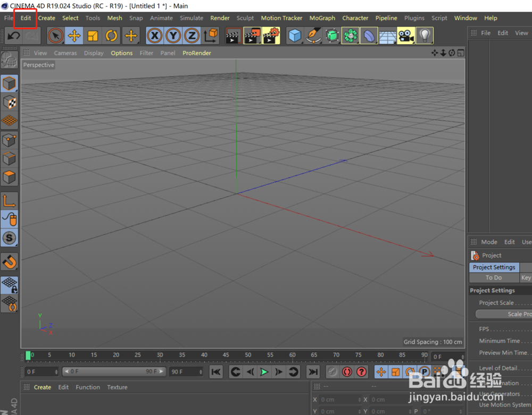Screen dimensions: 532x415
Task: Go to end of animation
Action: (x=313, y=371)
